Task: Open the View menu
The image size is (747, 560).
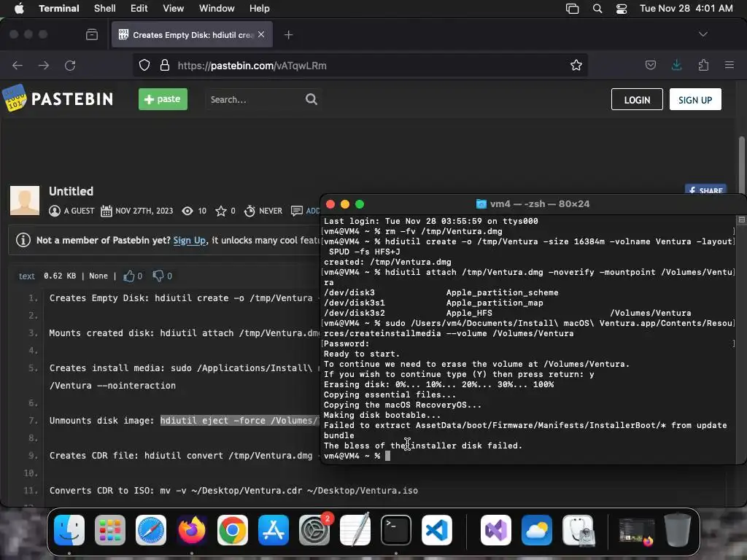Action: [173, 8]
